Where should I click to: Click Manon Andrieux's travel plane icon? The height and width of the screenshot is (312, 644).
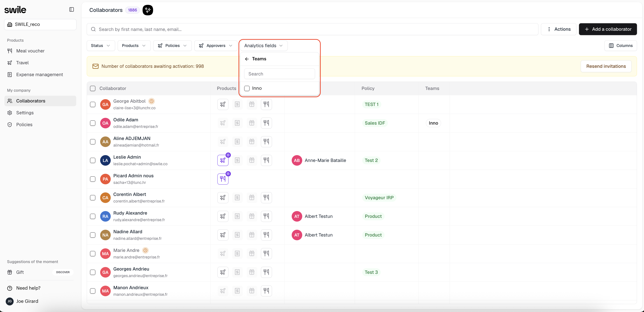(x=223, y=291)
